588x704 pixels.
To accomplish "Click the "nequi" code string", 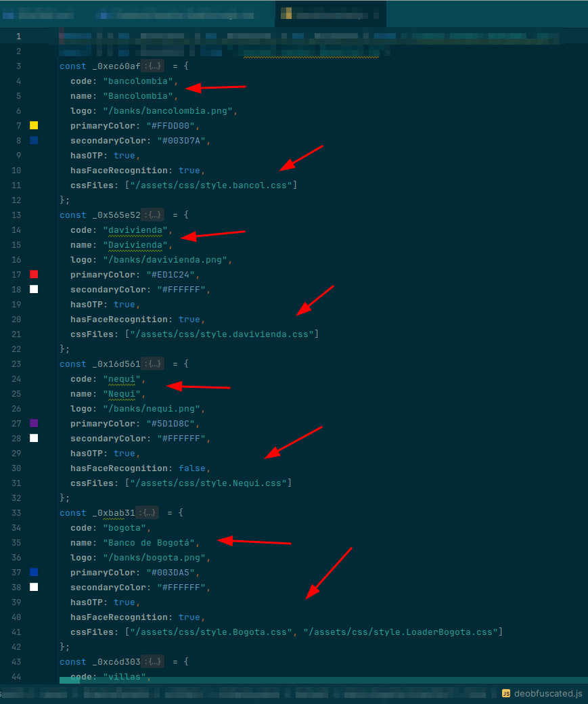I will tap(122, 379).
